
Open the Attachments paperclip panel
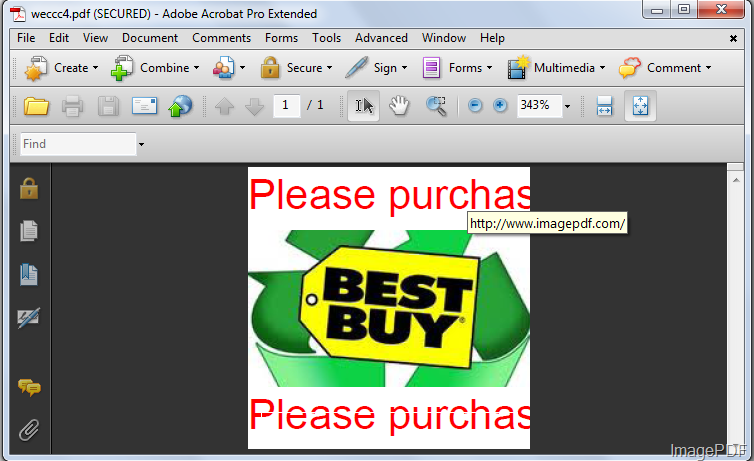click(29, 430)
